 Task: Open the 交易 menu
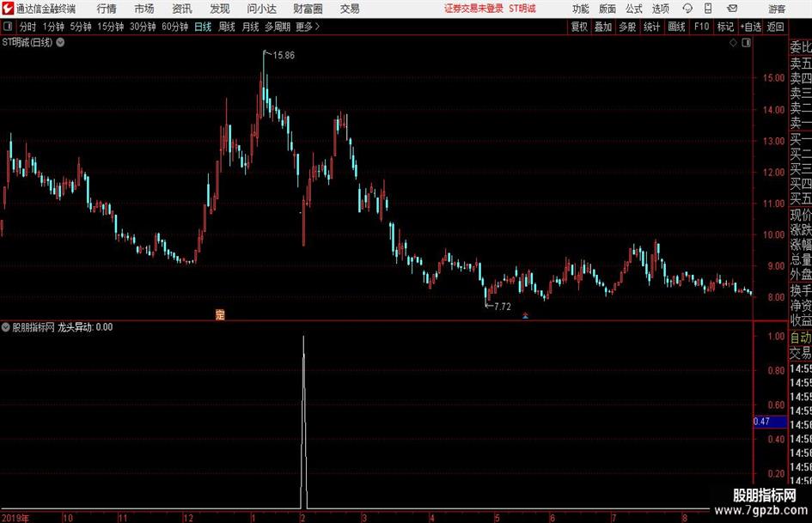coord(350,9)
